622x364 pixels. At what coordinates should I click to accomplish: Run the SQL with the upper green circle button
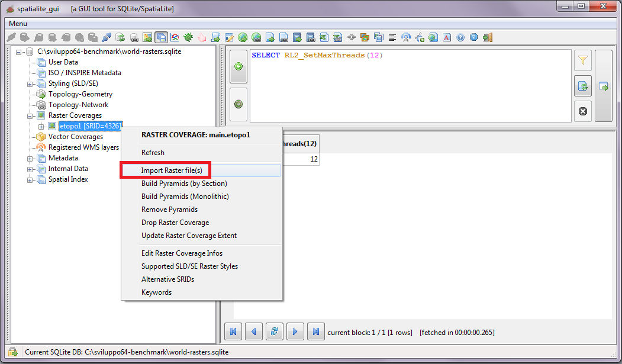tap(239, 66)
